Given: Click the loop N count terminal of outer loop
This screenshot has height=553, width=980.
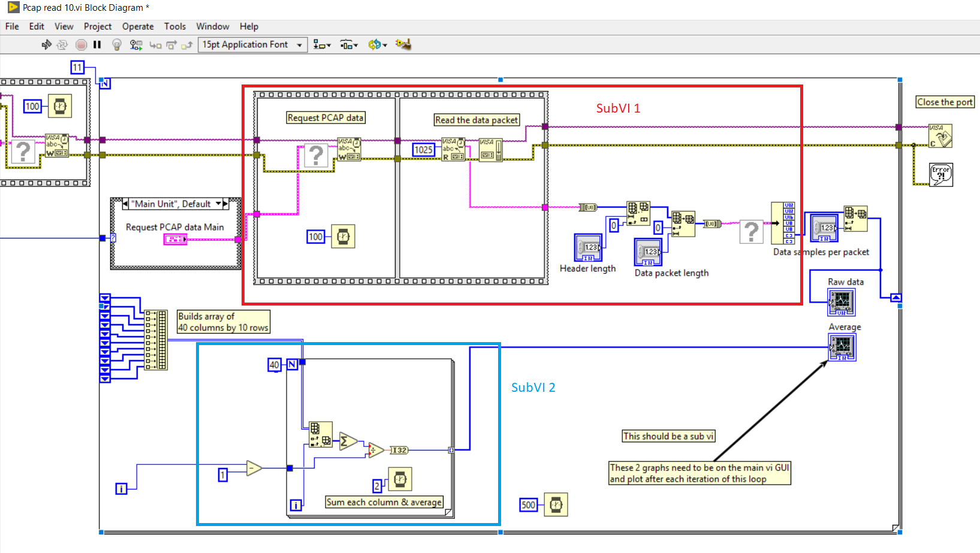Looking at the screenshot, I should [x=105, y=83].
